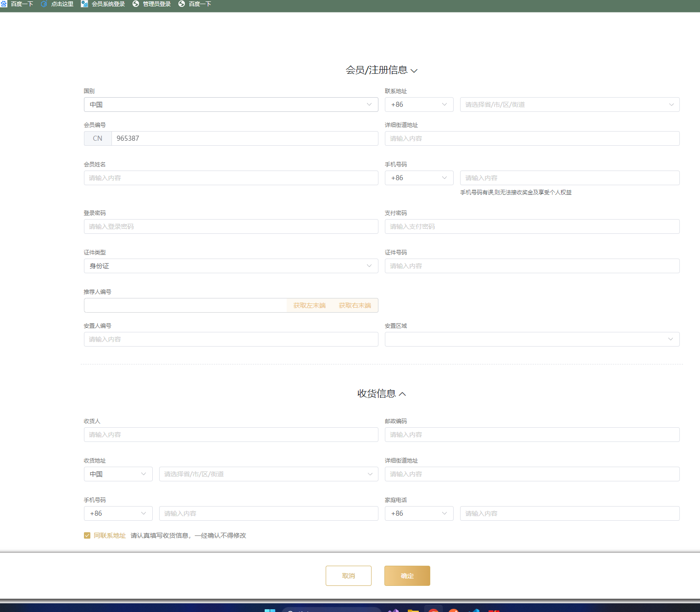Open the 管理员登录 bookmark
Viewport: 700px width, 612px height.
coord(152,4)
